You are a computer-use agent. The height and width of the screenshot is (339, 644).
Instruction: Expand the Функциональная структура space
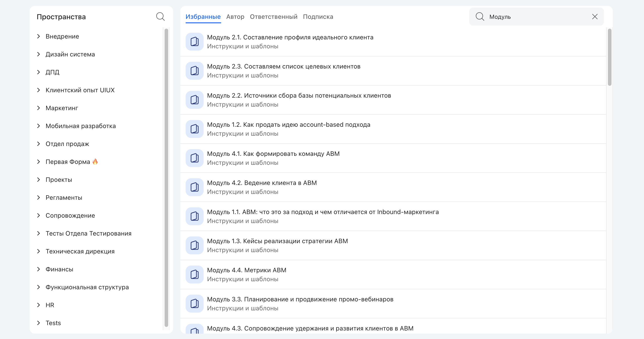(x=39, y=287)
